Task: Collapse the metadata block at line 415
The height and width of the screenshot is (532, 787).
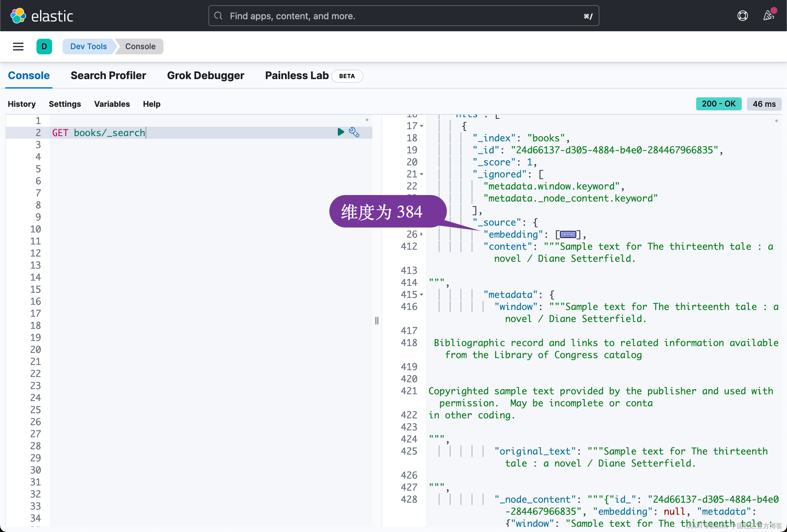Action: (x=422, y=294)
